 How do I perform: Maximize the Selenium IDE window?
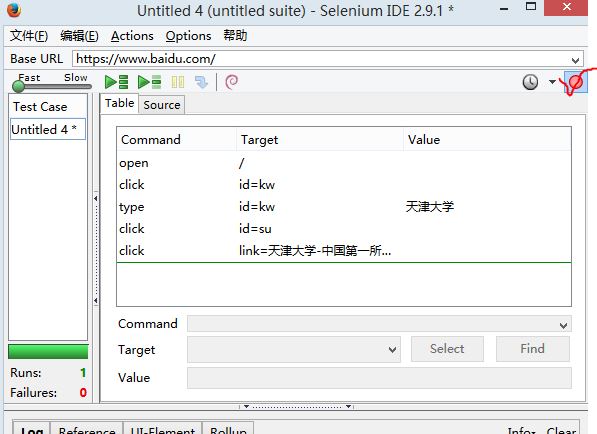pyautogui.click(x=531, y=7)
